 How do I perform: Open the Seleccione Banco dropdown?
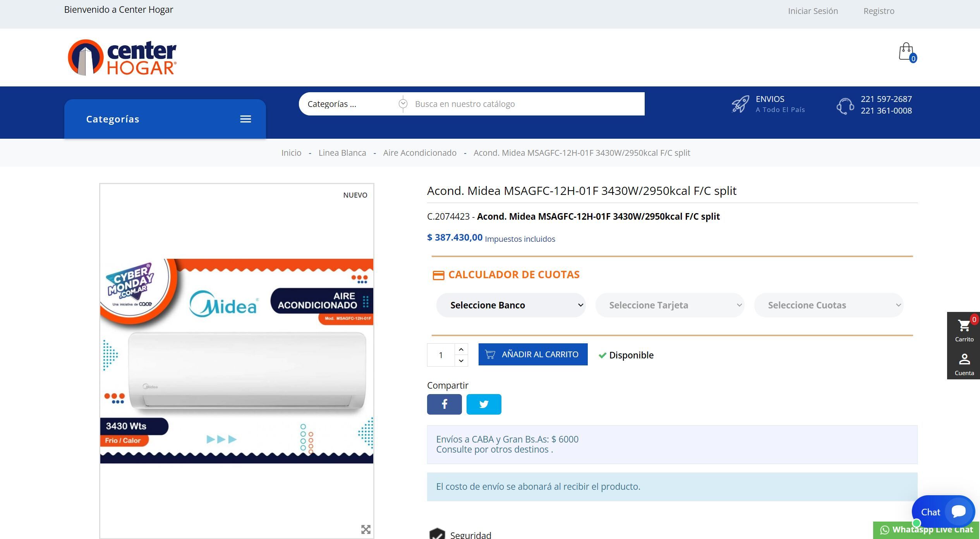510,305
